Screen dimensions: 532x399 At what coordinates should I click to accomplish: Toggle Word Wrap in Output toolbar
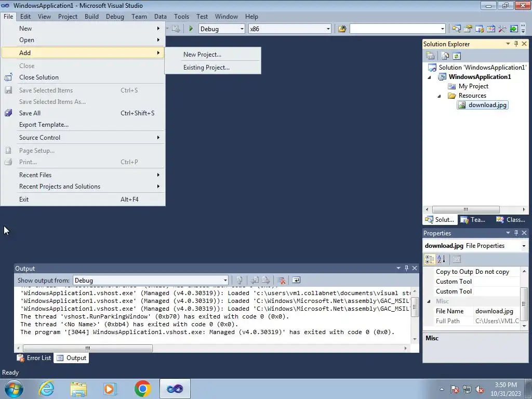pyautogui.click(x=296, y=280)
